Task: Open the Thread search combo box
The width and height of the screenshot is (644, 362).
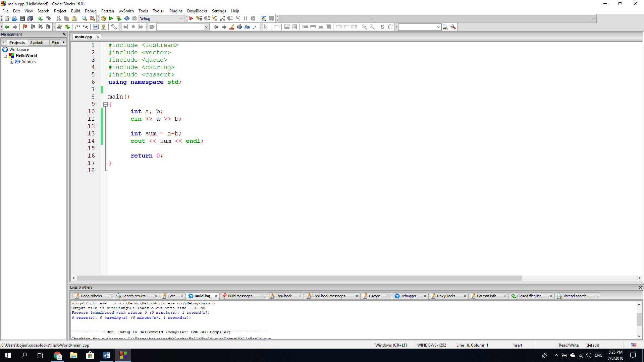Action: click(419, 27)
